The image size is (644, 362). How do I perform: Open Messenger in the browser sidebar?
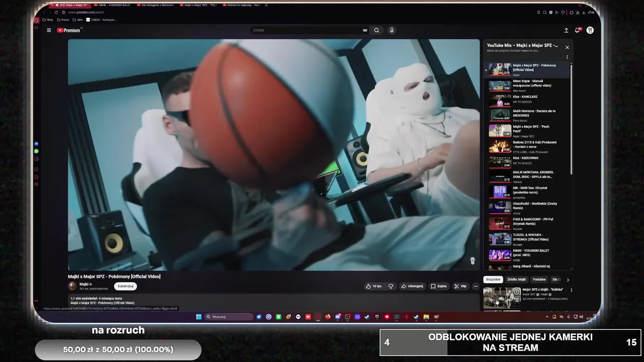[36, 144]
